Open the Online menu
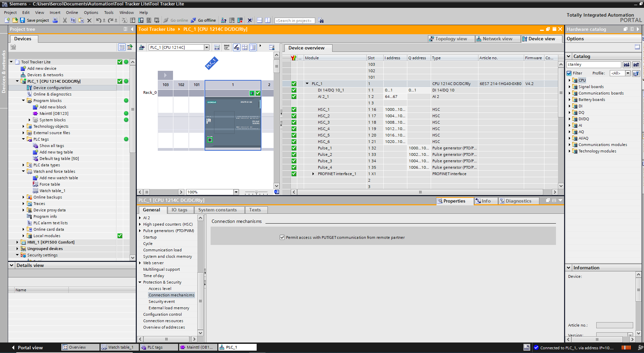Viewport: 644px width, 353px height. click(x=72, y=13)
